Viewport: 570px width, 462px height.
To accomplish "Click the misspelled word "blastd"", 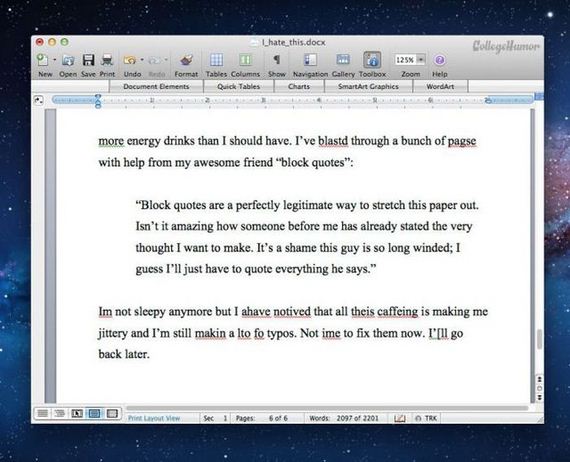I will (x=333, y=141).
